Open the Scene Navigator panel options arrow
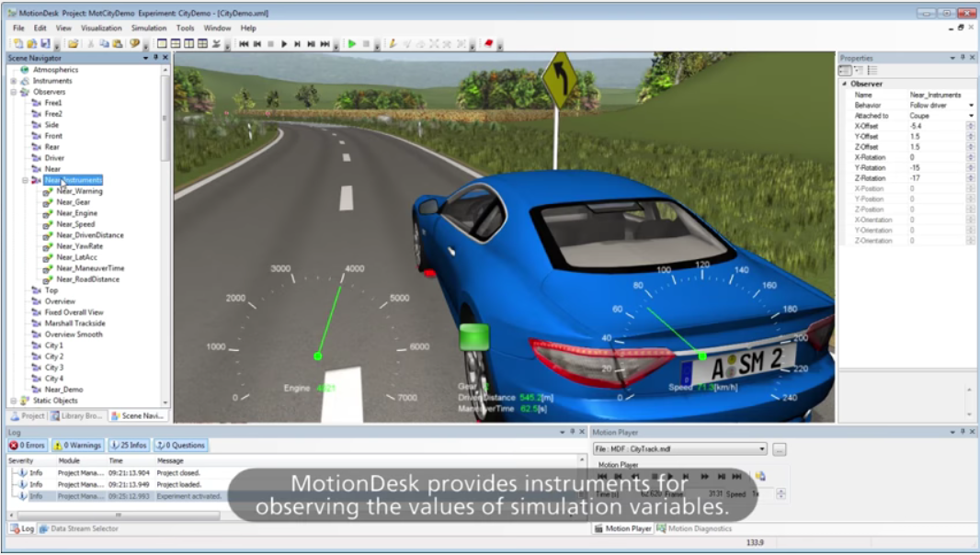 coord(145,58)
